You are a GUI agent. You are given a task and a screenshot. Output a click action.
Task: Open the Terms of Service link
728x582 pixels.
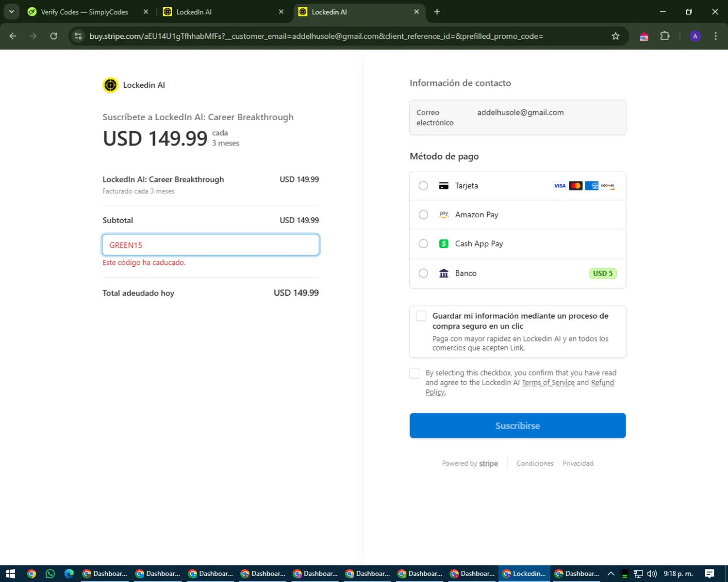coord(548,383)
